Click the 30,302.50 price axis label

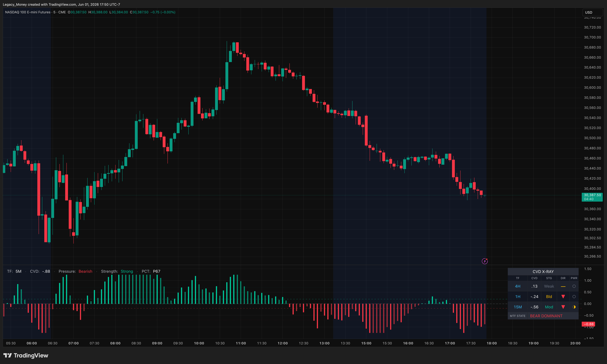point(592,238)
